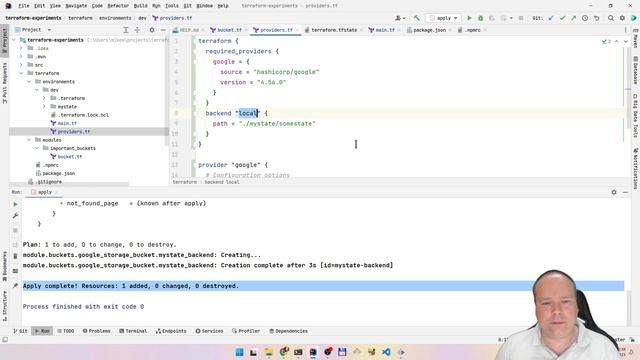Viewport: 640px width, 360px height.
Task: Open the run configuration apply dropdown
Action: pyautogui.click(x=443, y=18)
